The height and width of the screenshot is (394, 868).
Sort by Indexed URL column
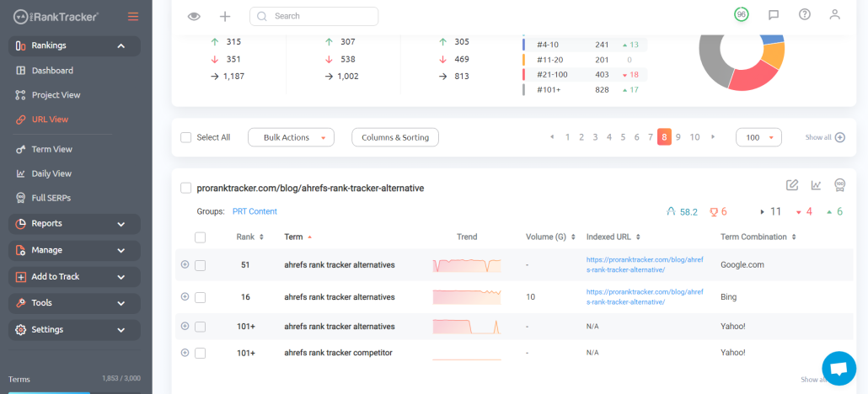pos(638,237)
